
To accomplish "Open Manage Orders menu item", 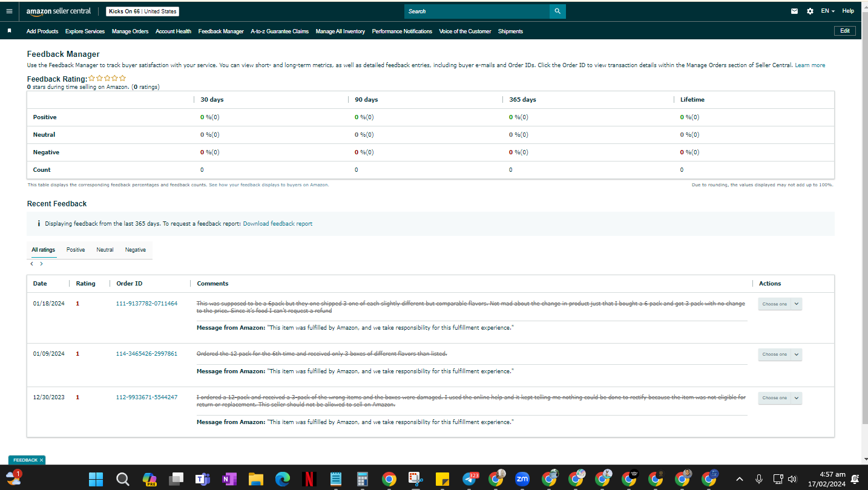I will 130,31.
